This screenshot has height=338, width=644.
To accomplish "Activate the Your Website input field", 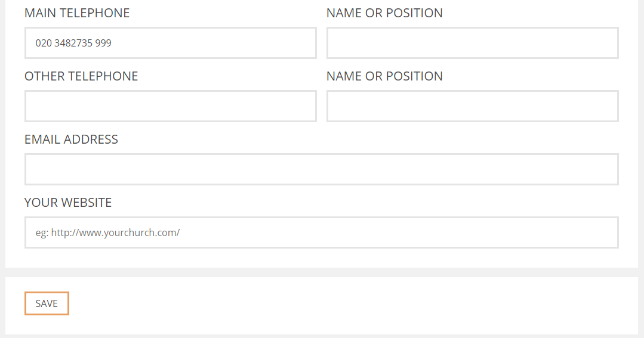I will pyautogui.click(x=322, y=232).
